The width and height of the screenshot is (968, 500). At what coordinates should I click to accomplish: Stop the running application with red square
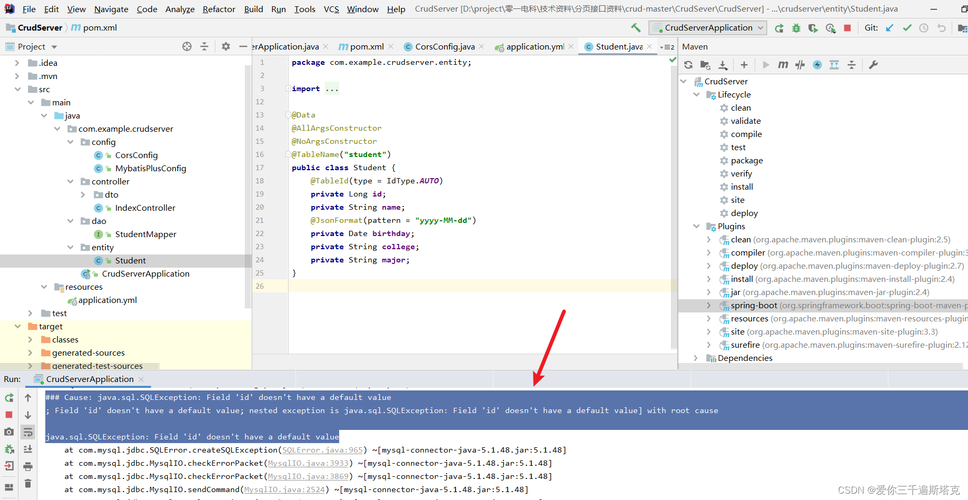point(848,28)
